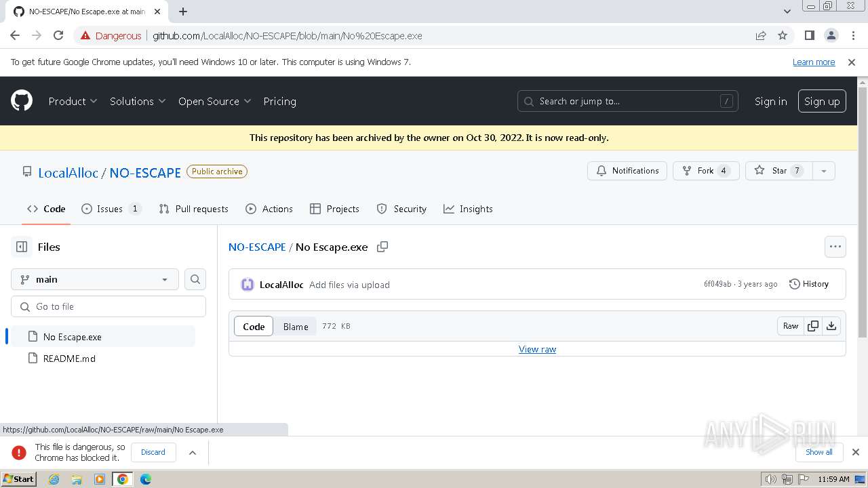Viewport: 868px width, 488px height.
Task: Click LocalAlloc avatar icon in commit row
Action: 248,285
